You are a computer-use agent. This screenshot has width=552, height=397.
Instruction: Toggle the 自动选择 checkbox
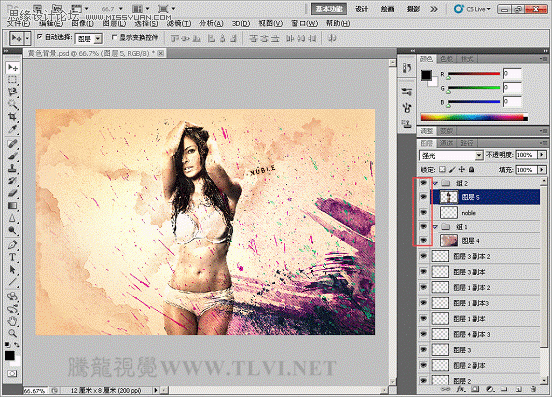(40, 37)
